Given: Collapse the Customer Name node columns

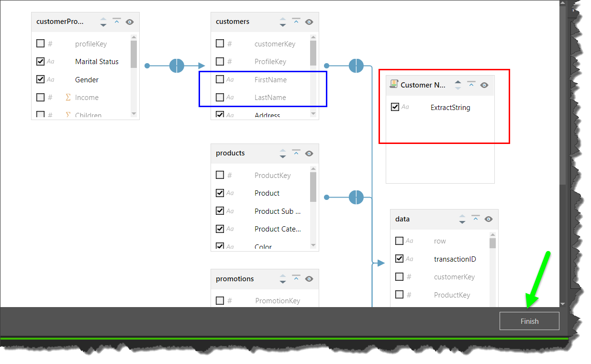Looking at the screenshot, I should point(471,85).
